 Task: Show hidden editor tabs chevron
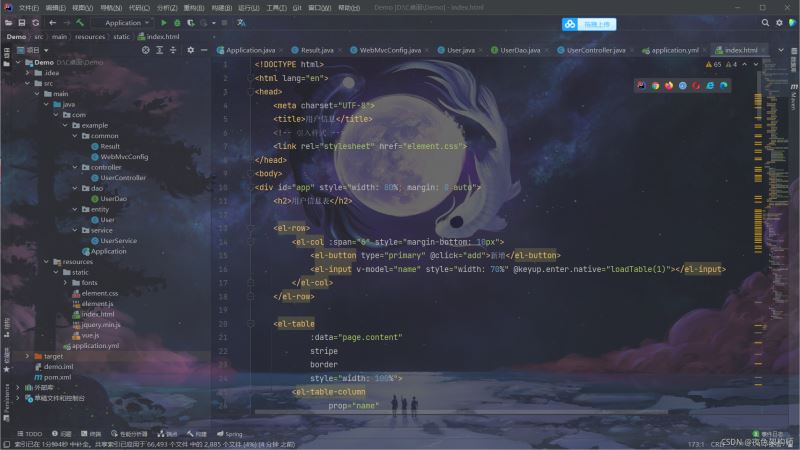pos(781,50)
